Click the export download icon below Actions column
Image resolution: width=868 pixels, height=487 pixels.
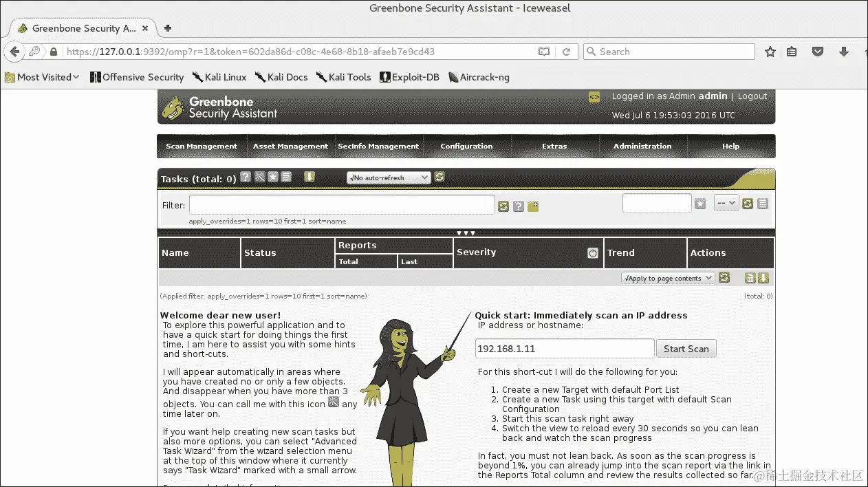click(x=763, y=278)
